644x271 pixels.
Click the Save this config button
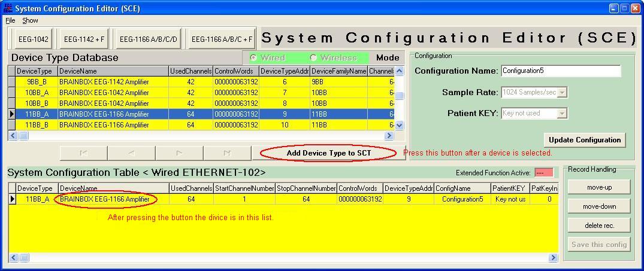pos(599,245)
